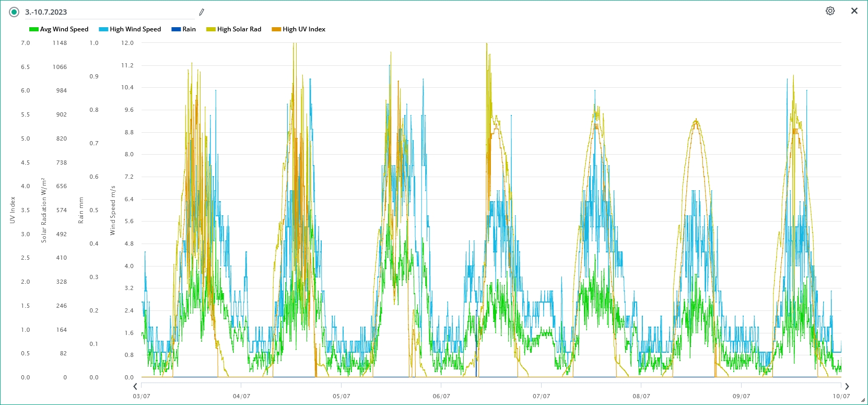The image size is (868, 405).
Task: Click the chart title 3.-10.7.2023 field
Action: [104, 12]
